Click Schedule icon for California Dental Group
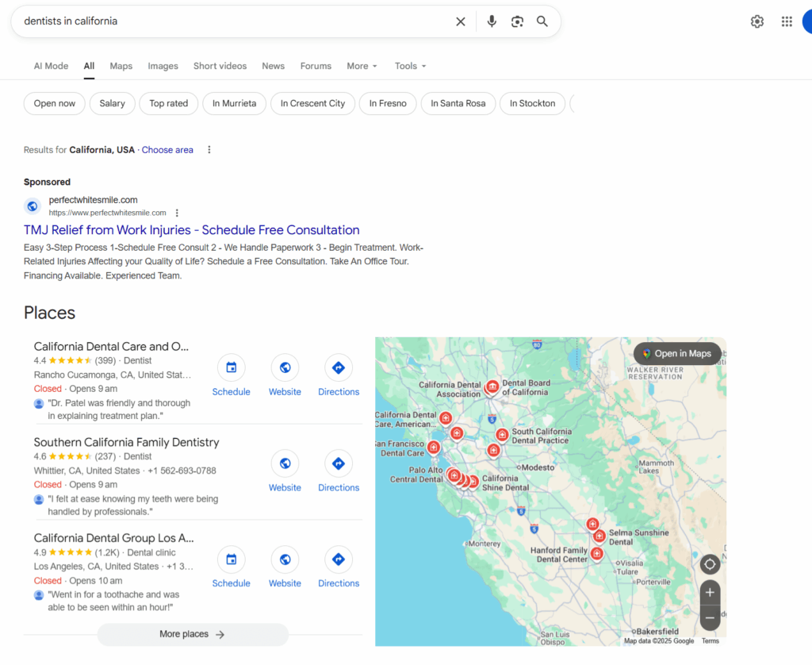Viewport: 812px width, 665px height. (x=231, y=559)
